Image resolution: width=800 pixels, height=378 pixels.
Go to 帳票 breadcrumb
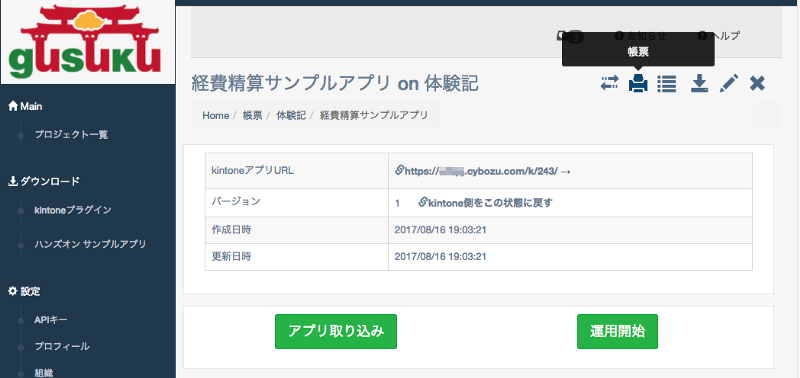[x=253, y=116]
